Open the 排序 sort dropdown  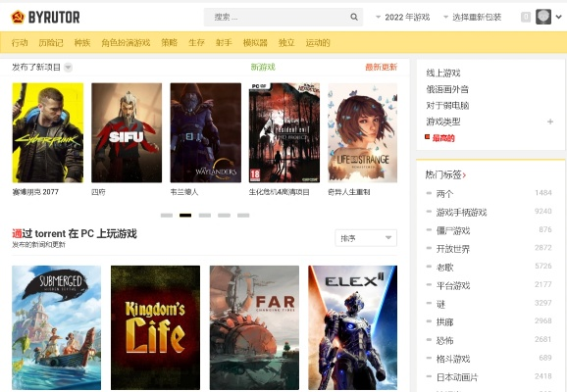pyautogui.click(x=366, y=238)
